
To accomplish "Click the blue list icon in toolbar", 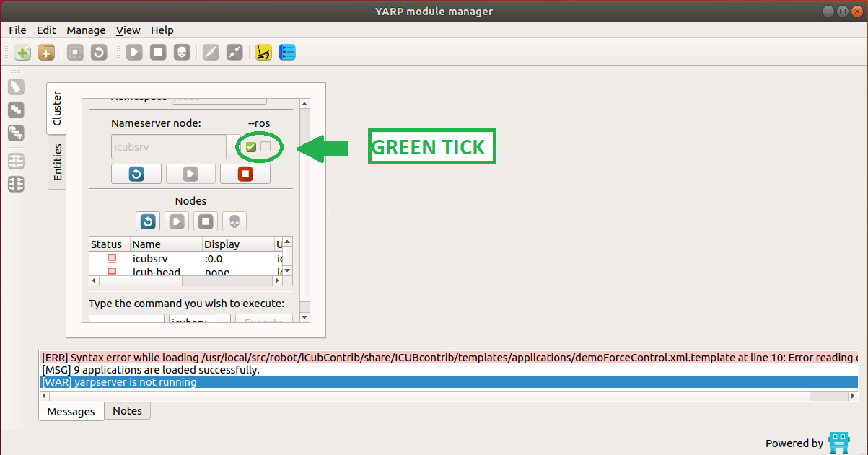I will 287,53.
